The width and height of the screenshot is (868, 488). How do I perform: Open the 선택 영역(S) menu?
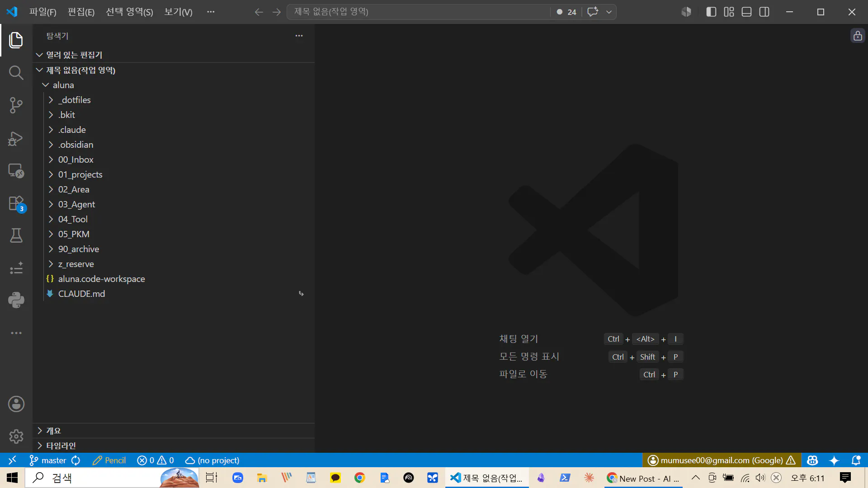point(129,12)
